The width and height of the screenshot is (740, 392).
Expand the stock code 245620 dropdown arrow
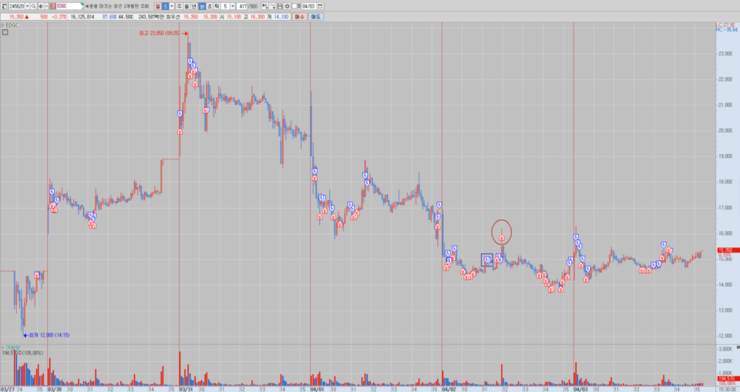point(27,6)
